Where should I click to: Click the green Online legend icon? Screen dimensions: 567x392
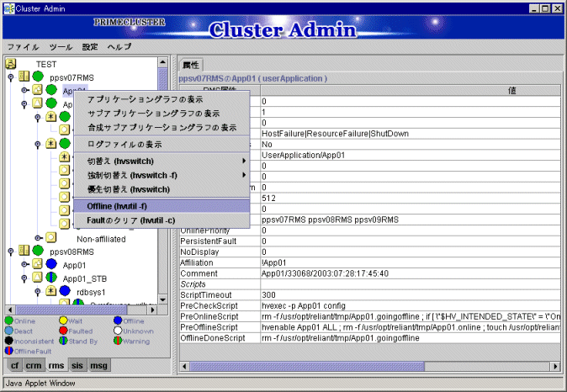point(9,320)
